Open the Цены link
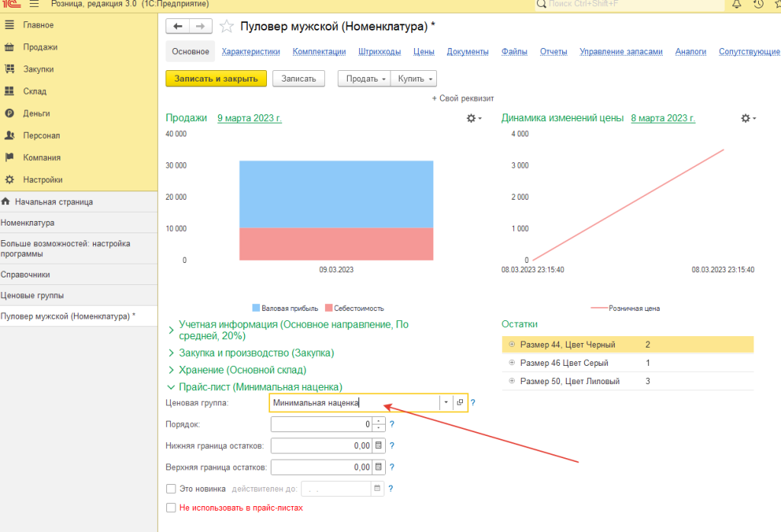The width and height of the screenshot is (781, 532). pos(424,51)
